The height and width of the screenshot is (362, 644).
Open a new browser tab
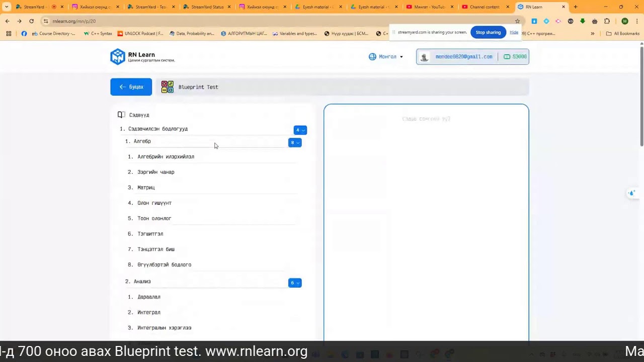576,7
